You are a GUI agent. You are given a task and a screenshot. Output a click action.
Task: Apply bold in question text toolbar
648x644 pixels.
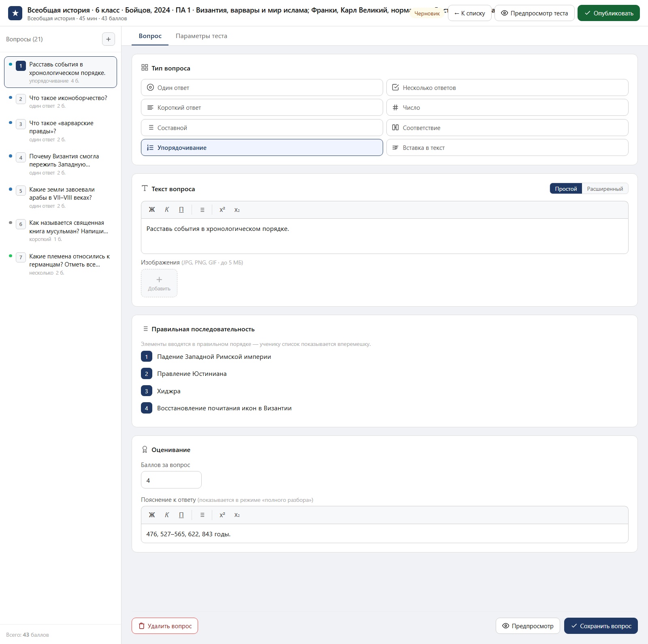(152, 210)
